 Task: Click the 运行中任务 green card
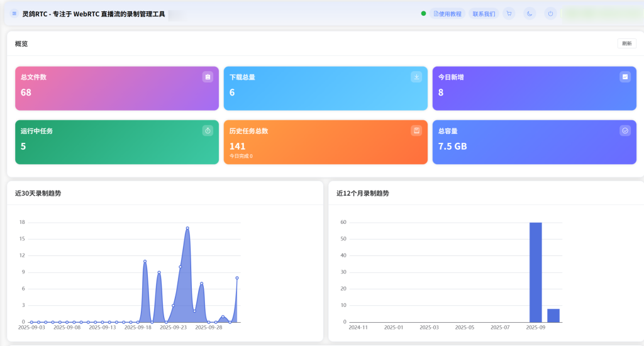click(x=116, y=143)
